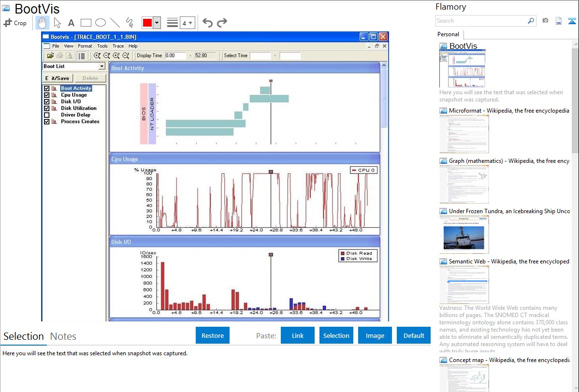Click the Bootvis charts vertical scrollbar

(384, 98)
